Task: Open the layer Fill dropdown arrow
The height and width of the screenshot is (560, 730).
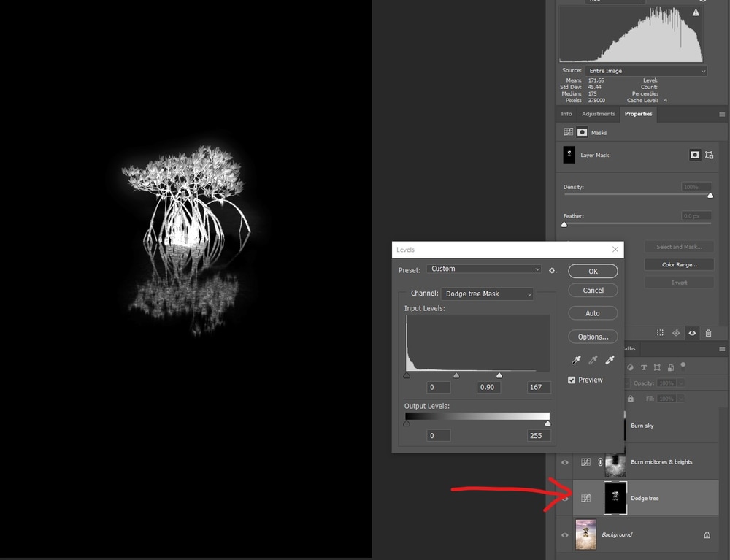Action: click(x=681, y=399)
